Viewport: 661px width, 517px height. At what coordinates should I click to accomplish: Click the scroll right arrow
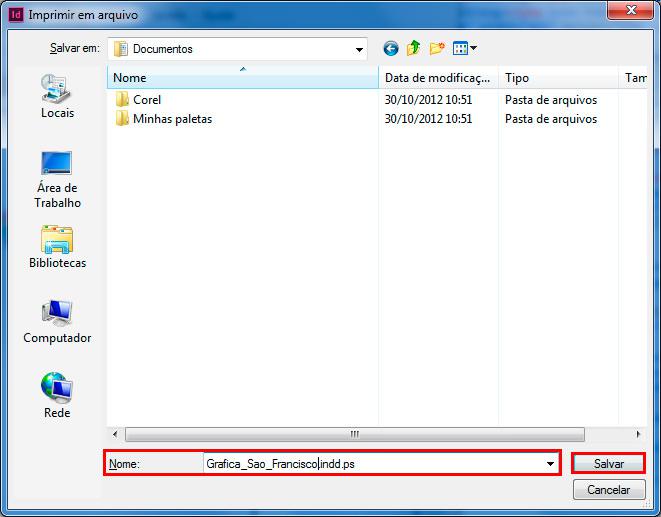click(638, 434)
